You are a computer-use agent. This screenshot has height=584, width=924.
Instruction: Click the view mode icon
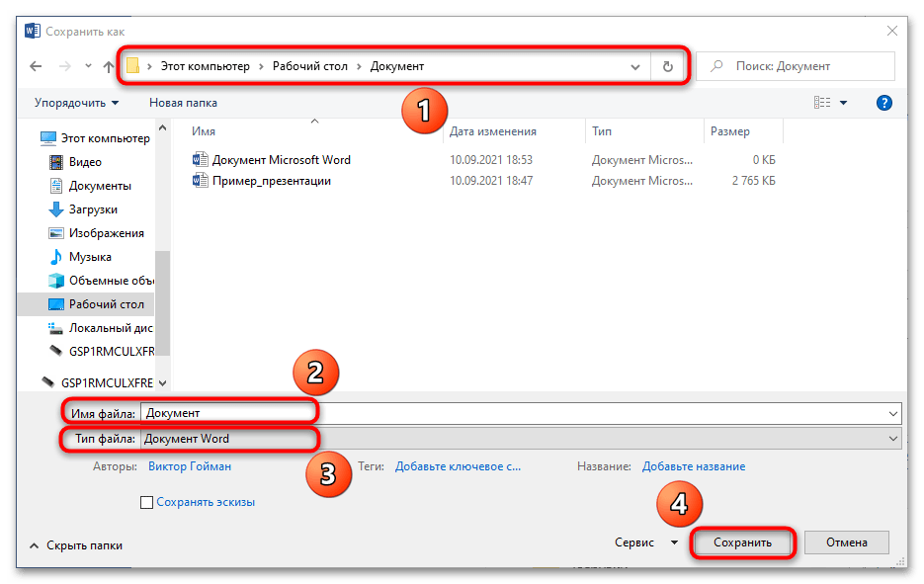[821, 103]
